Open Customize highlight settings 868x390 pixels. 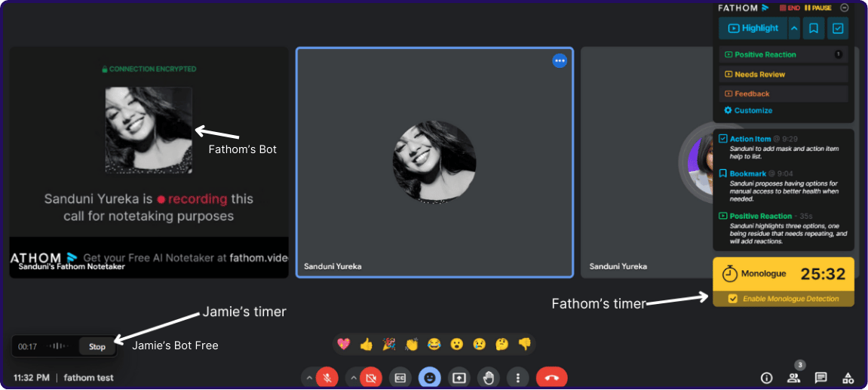(x=748, y=110)
